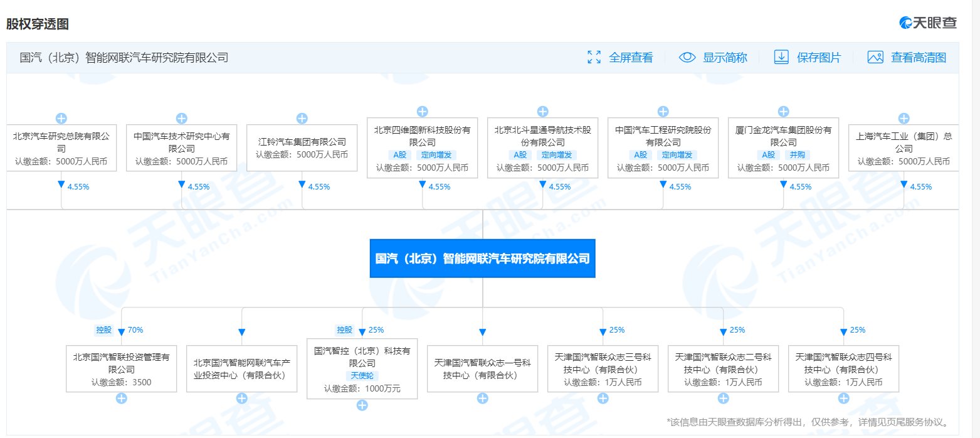Click the 天眼查 logo
The height and width of the screenshot is (438, 980).
tap(928, 23)
